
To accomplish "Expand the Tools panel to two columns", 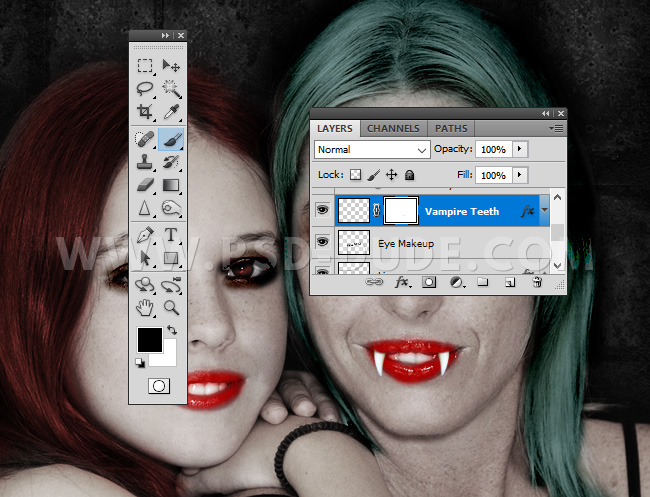I will [165, 36].
